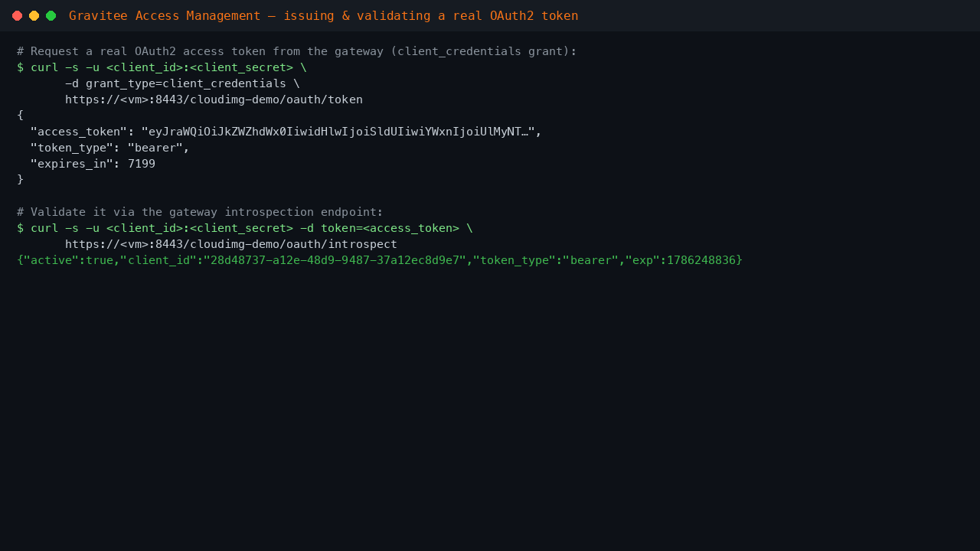Click the comment line 'Request a real OAuth2 access token'
Image resolution: width=980 pixels, height=551 pixels.
click(x=297, y=51)
